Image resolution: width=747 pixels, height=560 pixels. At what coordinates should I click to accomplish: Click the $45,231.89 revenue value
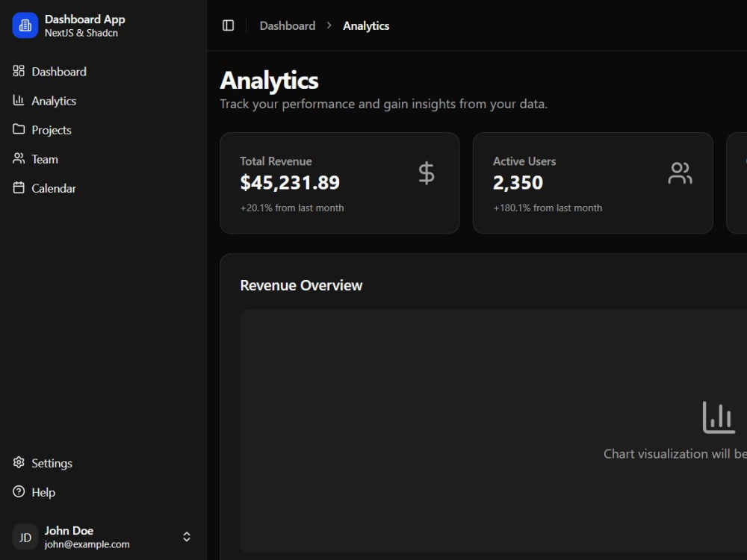290,182
